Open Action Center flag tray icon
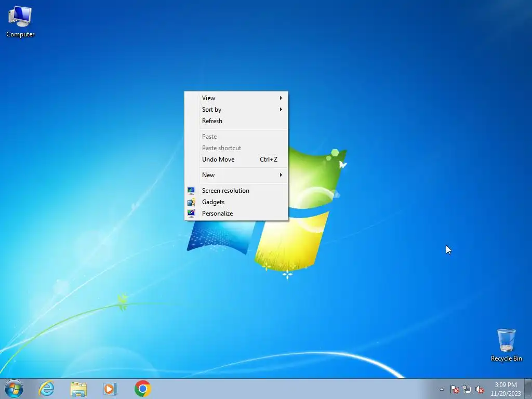This screenshot has width=532, height=399. tap(454, 389)
